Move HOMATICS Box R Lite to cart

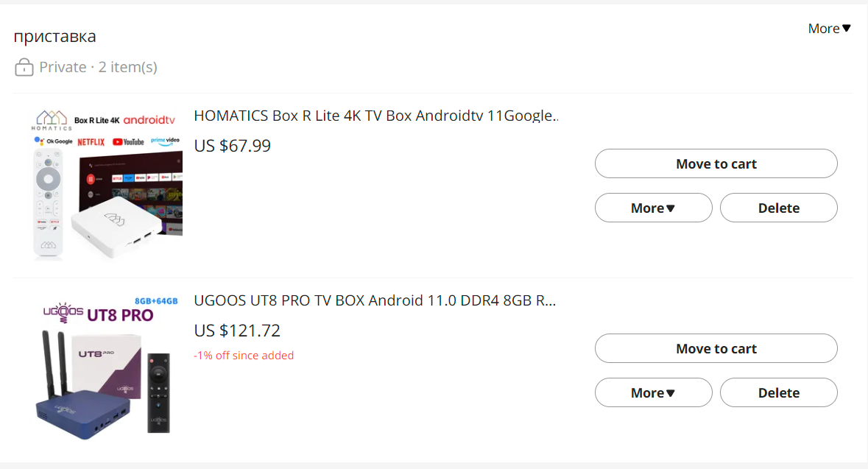[716, 163]
